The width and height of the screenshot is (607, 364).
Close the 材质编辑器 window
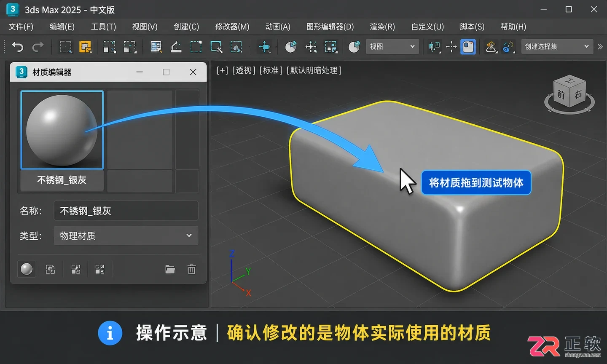click(x=193, y=72)
